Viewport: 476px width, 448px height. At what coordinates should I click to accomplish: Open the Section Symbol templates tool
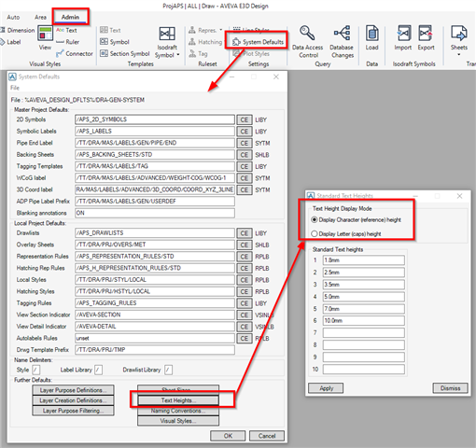[x=125, y=53]
